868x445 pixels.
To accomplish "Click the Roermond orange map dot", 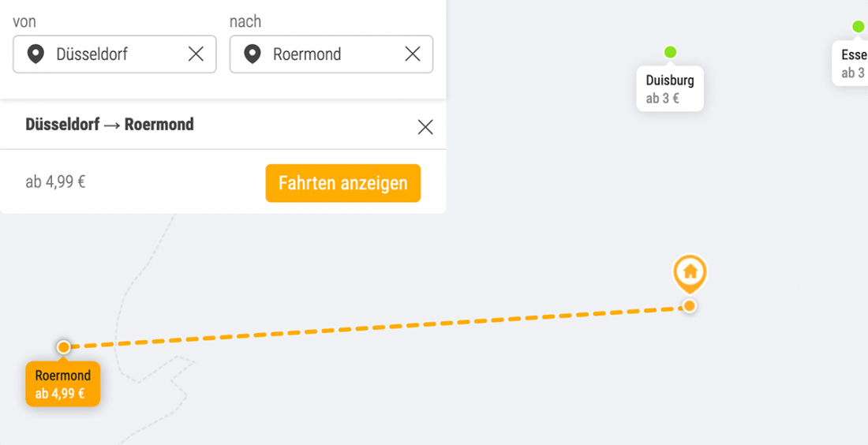I will 64,347.
